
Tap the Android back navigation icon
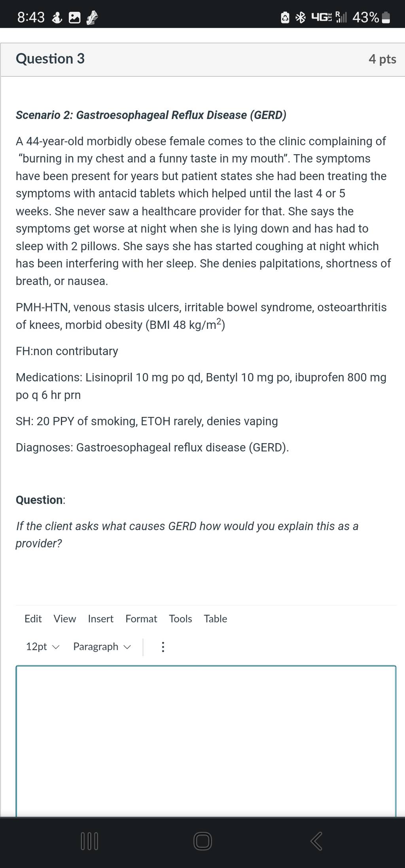(316, 841)
